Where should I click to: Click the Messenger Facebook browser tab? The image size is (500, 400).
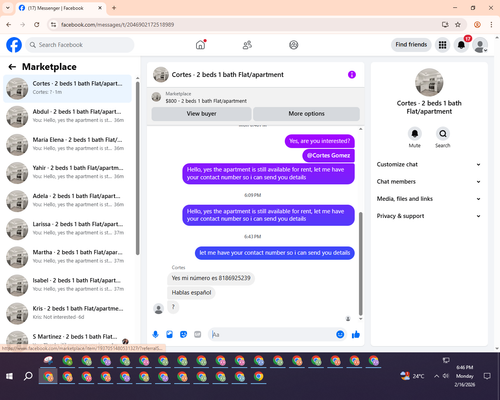click(x=60, y=8)
